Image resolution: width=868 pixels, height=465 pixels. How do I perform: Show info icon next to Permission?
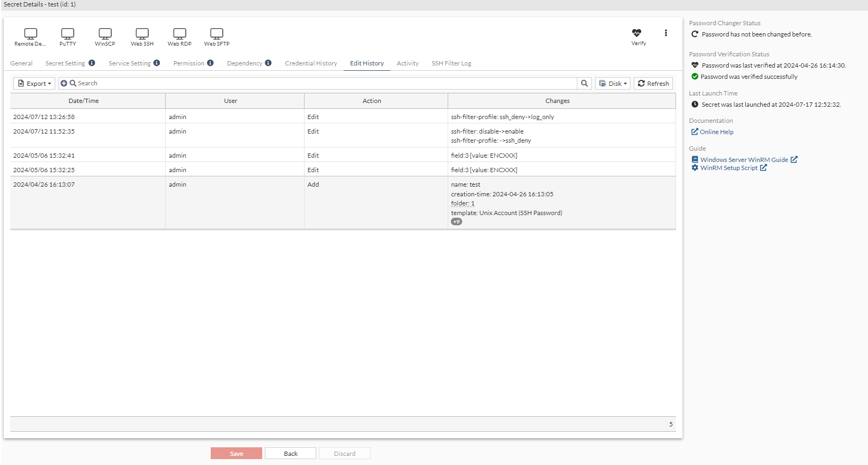(210, 63)
